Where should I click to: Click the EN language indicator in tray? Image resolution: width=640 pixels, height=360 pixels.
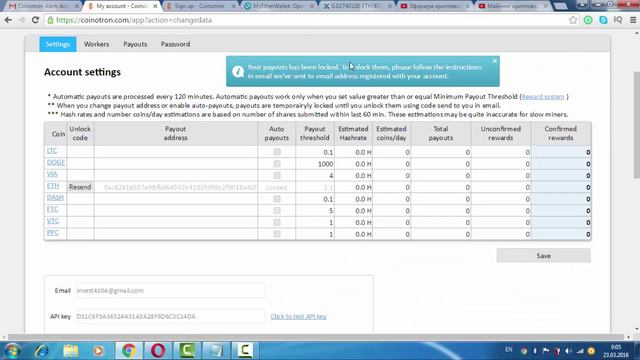pyautogui.click(x=509, y=350)
